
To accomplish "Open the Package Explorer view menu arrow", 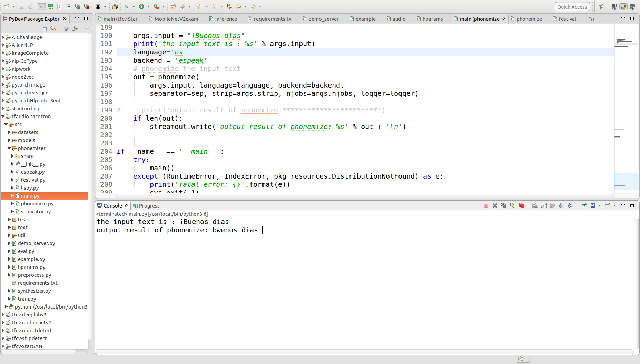I will 87,28.
